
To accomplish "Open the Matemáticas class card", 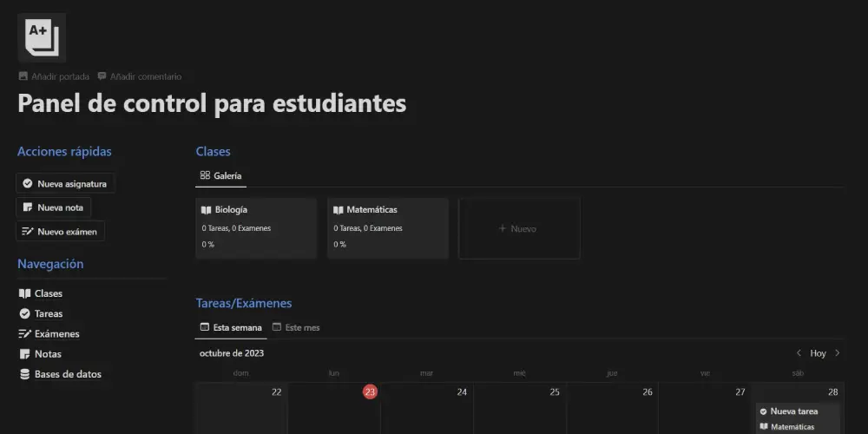I will tap(387, 227).
